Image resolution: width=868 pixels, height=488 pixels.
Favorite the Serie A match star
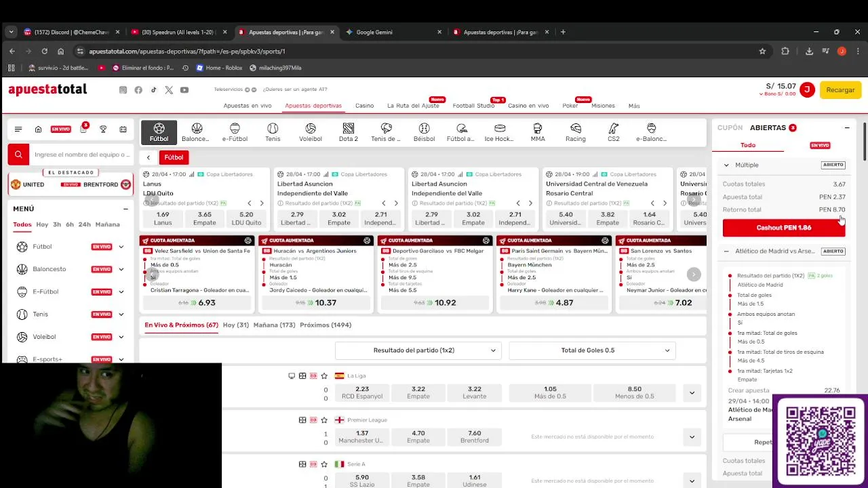click(x=324, y=464)
